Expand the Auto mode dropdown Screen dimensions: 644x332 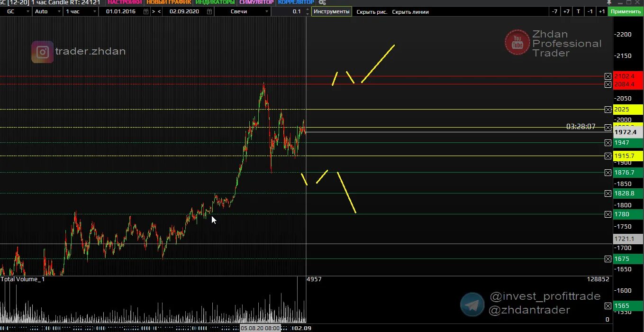(59, 11)
